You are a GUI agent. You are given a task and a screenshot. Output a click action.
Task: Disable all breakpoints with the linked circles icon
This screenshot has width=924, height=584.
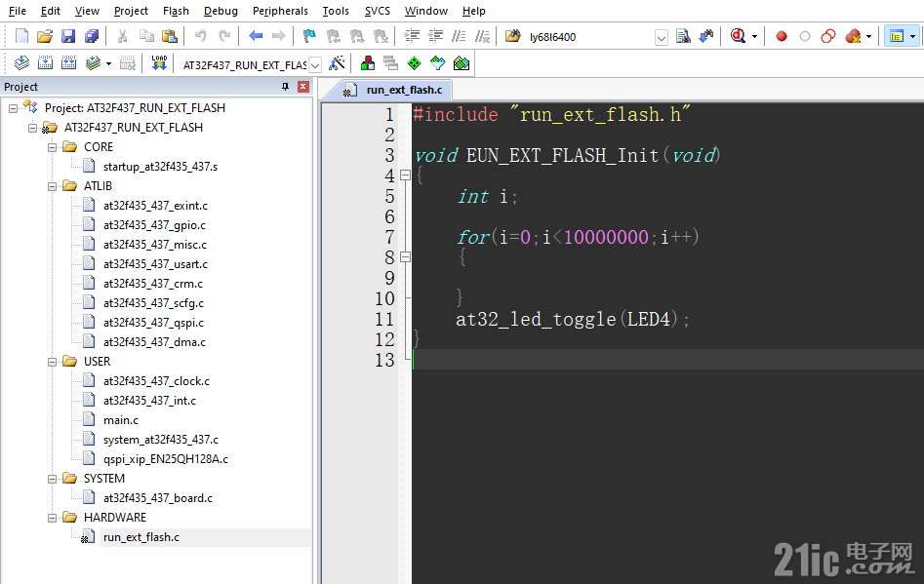coord(828,36)
